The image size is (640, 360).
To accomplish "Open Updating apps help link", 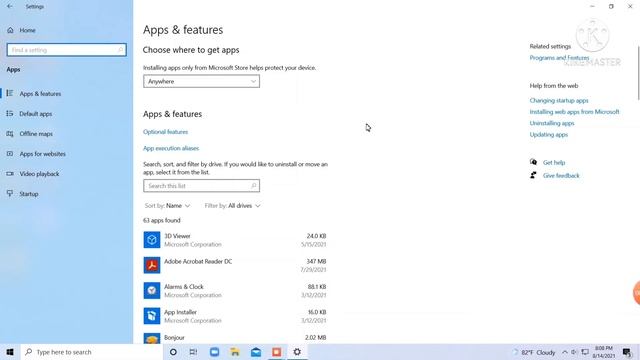I will click(x=549, y=135).
